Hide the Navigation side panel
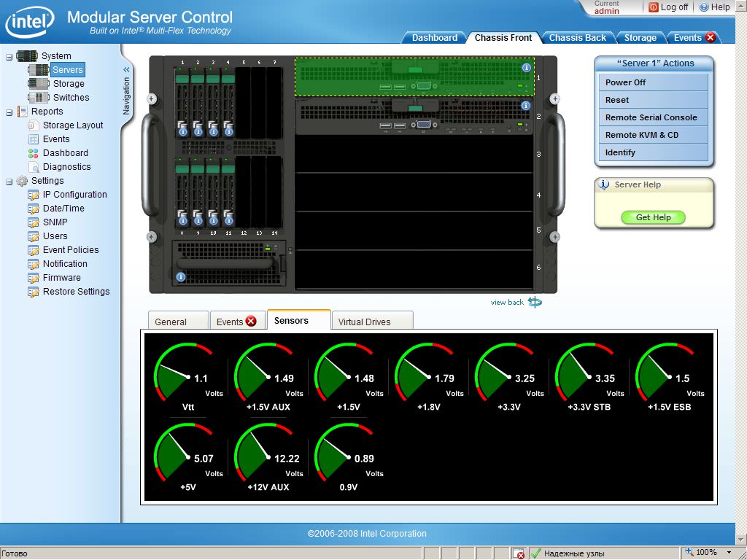 click(126, 70)
